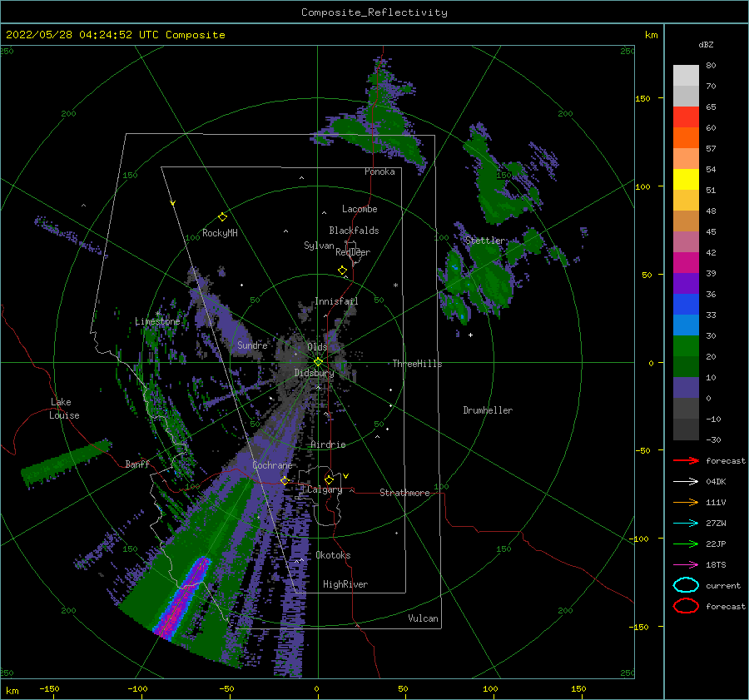Click the red forecast ellipse icon
Image resolution: width=749 pixels, height=700 pixels.
pyautogui.click(x=686, y=606)
